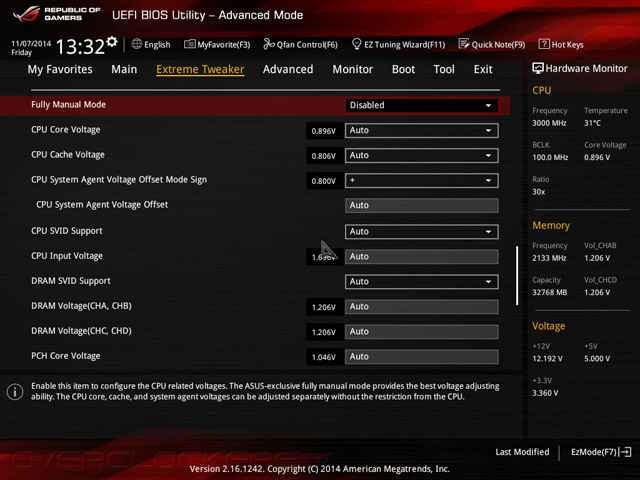Open the CPU SVID Support dropdown

click(422, 231)
